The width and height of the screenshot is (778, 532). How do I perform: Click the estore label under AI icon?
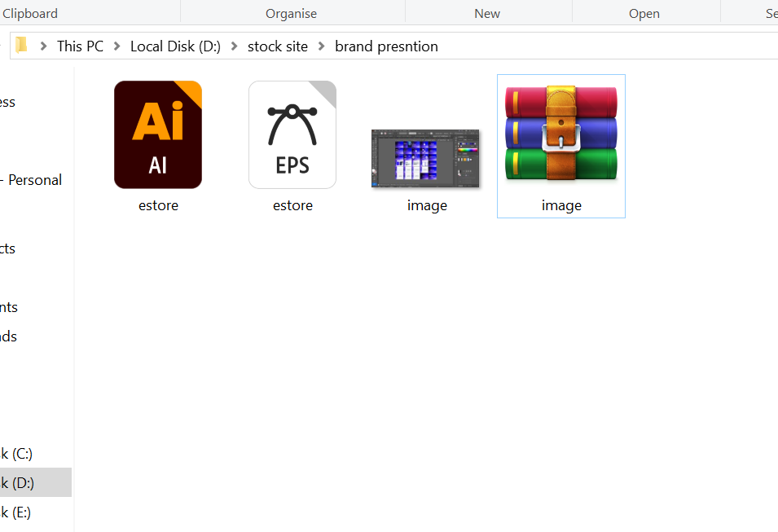tap(158, 205)
